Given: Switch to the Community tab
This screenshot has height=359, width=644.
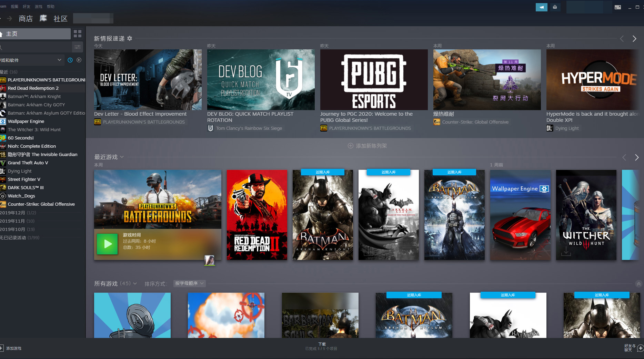Looking at the screenshot, I should click(x=60, y=19).
